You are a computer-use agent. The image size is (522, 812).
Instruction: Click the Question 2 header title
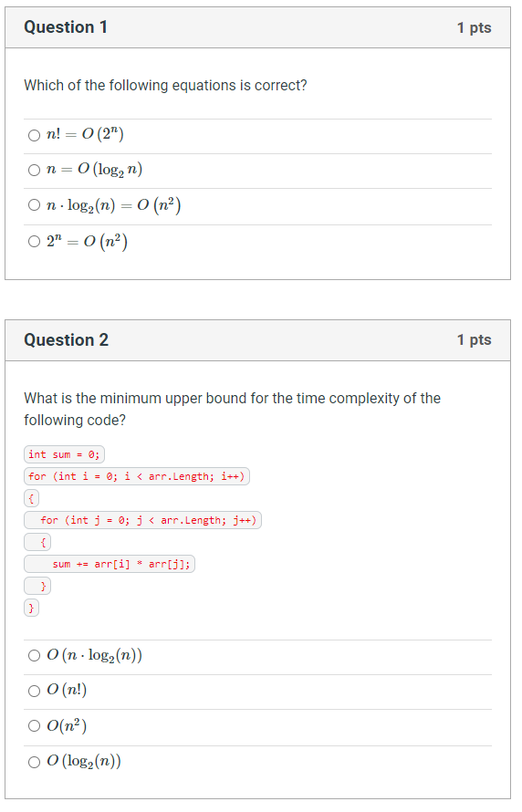[x=67, y=340]
